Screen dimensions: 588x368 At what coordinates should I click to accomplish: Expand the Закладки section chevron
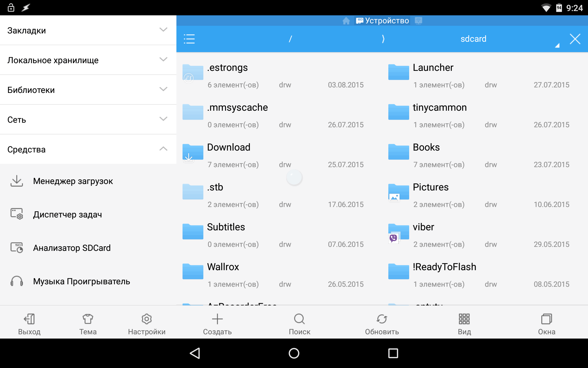tap(164, 30)
